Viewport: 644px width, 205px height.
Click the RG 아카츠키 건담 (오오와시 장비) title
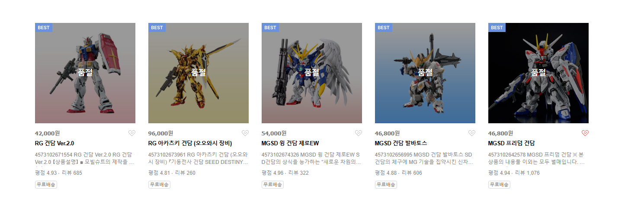pyautogui.click(x=190, y=143)
